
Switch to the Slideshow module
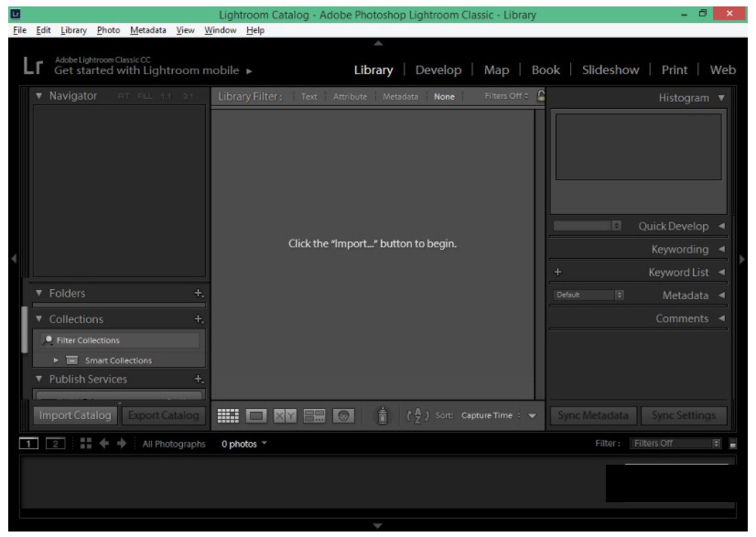coord(610,70)
